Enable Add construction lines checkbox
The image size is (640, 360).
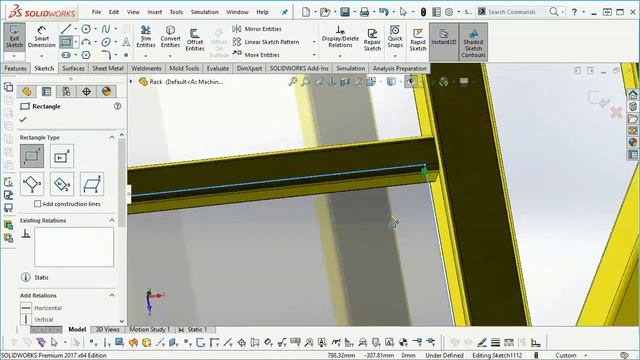[38, 204]
